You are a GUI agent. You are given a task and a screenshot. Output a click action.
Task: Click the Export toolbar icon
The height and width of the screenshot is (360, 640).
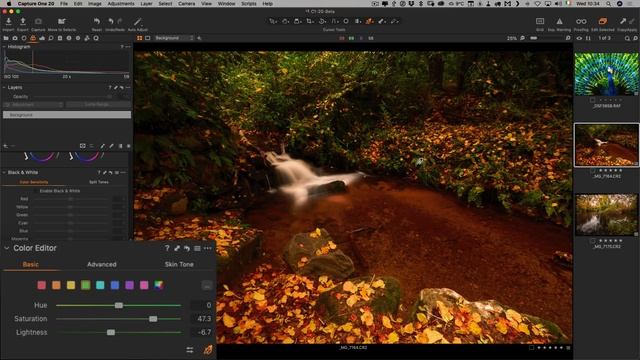pos(23,21)
